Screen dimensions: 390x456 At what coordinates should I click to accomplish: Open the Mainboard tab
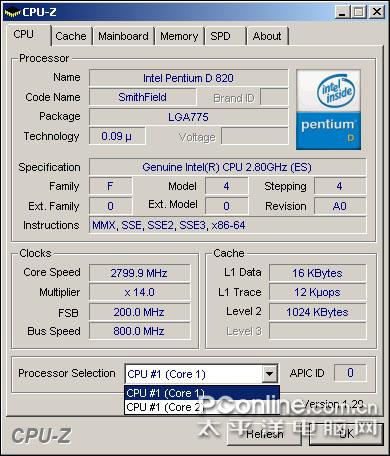click(x=123, y=36)
